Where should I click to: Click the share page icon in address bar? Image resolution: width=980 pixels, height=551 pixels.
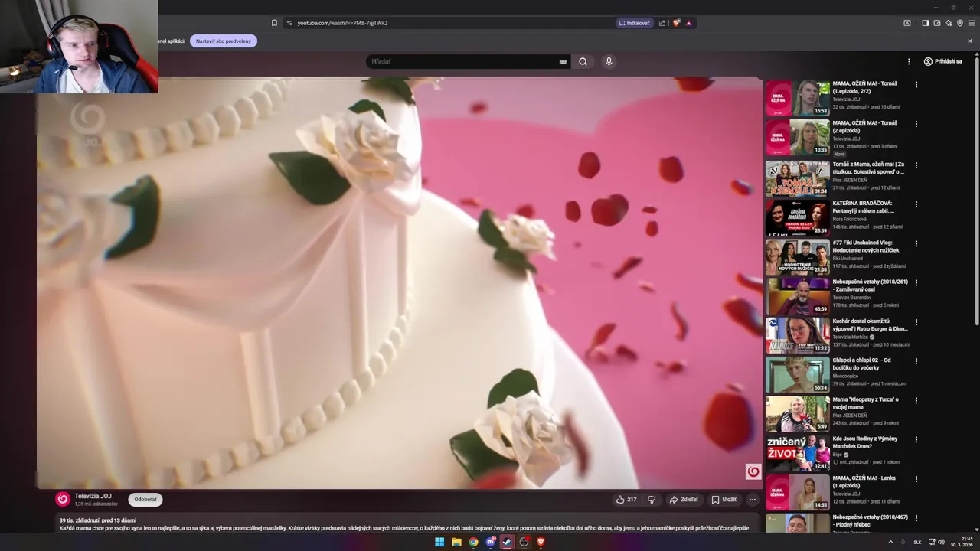tap(662, 23)
